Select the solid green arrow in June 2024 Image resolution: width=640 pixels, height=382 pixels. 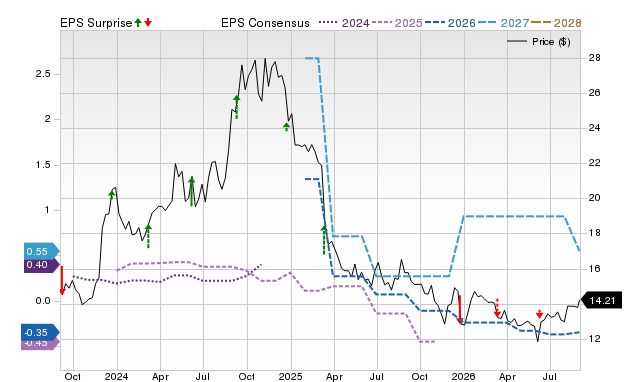[191, 191]
